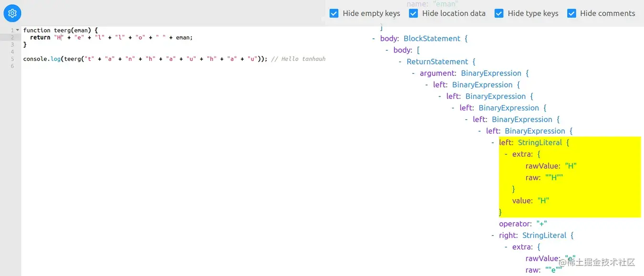Image resolution: width=644 pixels, height=276 pixels.
Task: Collapse the ReturnStatement tree node
Action: tap(401, 62)
